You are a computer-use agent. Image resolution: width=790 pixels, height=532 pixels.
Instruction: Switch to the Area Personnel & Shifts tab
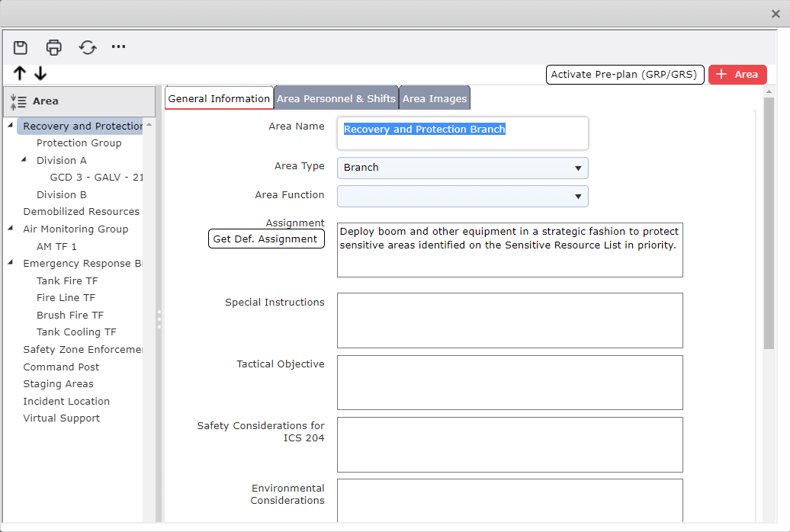(336, 98)
